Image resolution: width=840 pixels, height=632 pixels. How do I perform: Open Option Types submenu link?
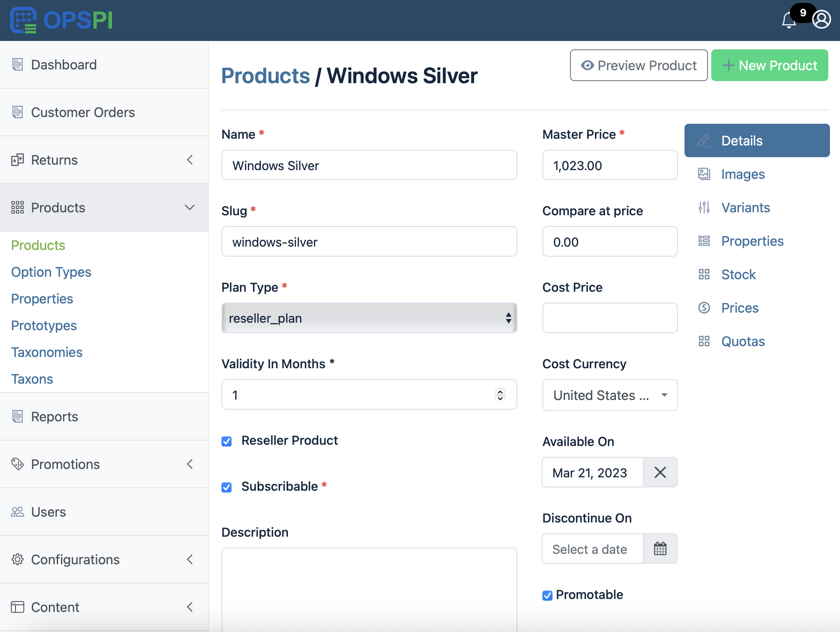pyautogui.click(x=51, y=272)
